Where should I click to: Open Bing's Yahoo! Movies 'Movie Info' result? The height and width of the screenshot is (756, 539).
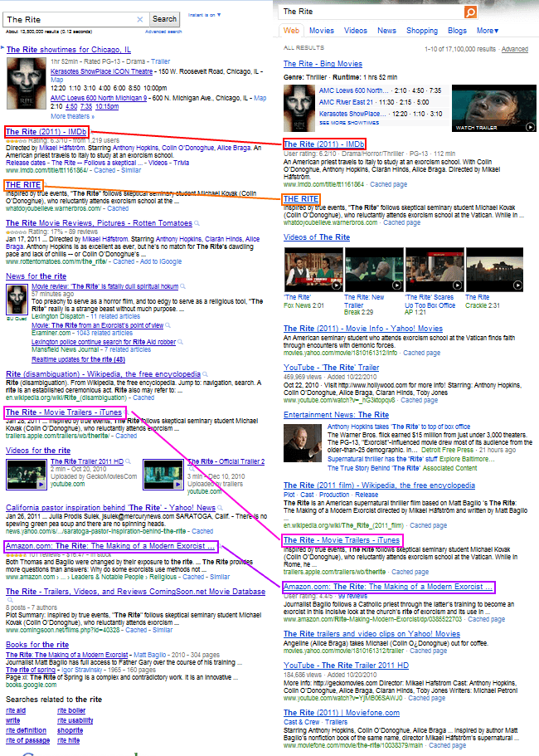click(x=362, y=329)
